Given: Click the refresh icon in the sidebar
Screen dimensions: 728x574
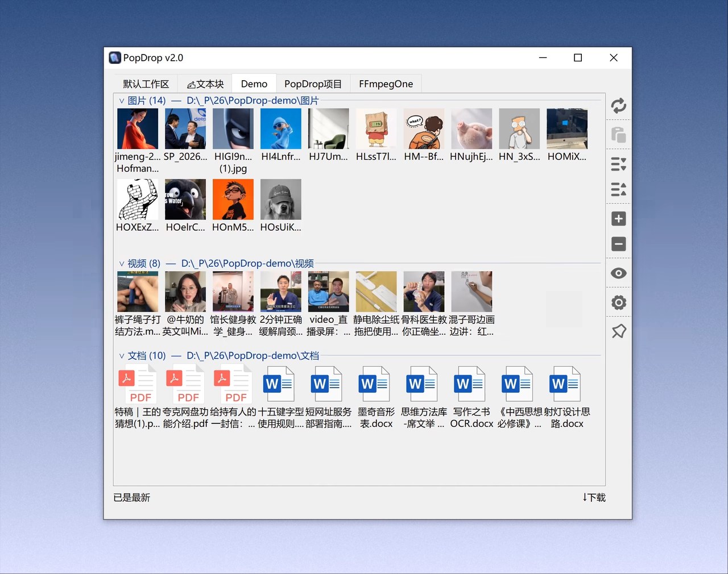Looking at the screenshot, I should point(619,106).
